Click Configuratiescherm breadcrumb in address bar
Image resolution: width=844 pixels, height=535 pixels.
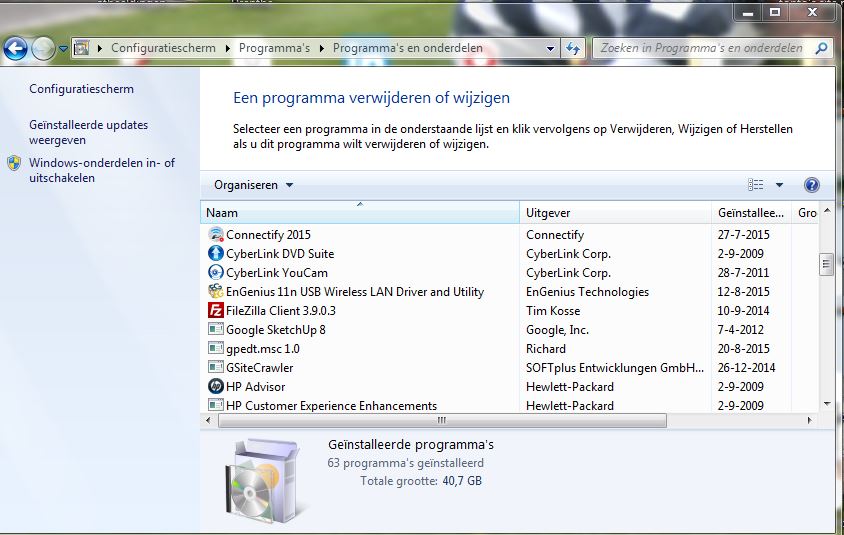click(163, 48)
